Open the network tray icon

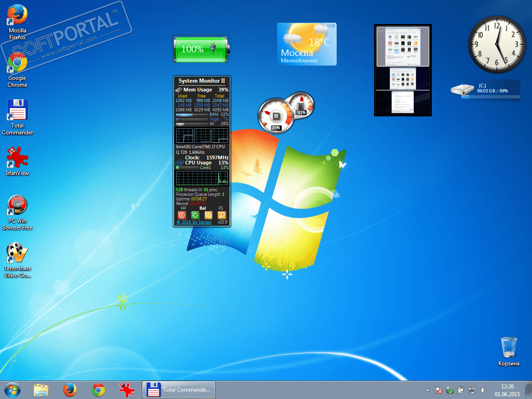pos(472,391)
